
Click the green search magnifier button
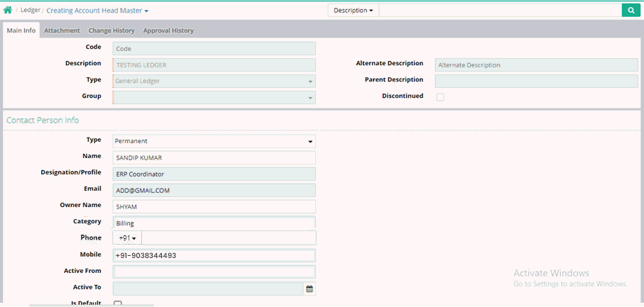coord(630,10)
